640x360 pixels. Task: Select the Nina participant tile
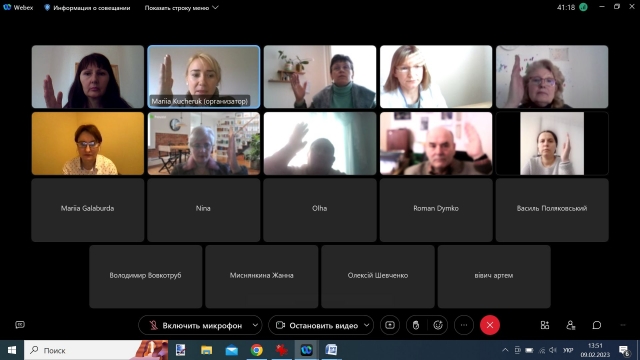204,210
